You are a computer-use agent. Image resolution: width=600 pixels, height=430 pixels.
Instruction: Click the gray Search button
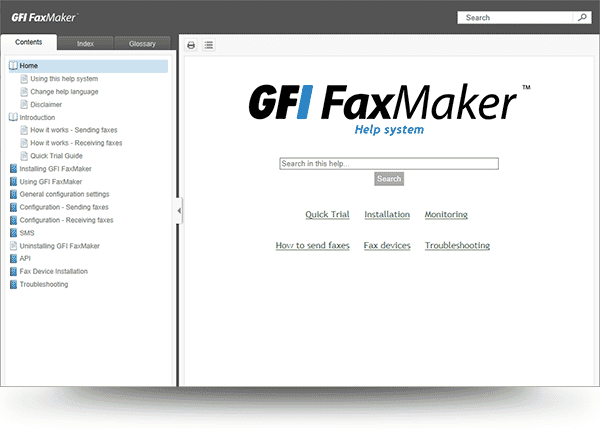(x=389, y=179)
